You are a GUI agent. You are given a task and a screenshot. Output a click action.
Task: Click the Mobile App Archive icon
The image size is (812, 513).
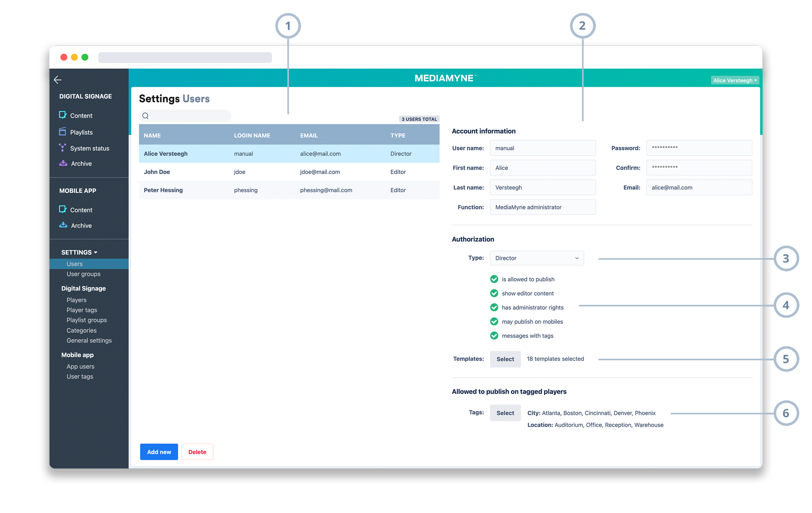tap(63, 225)
